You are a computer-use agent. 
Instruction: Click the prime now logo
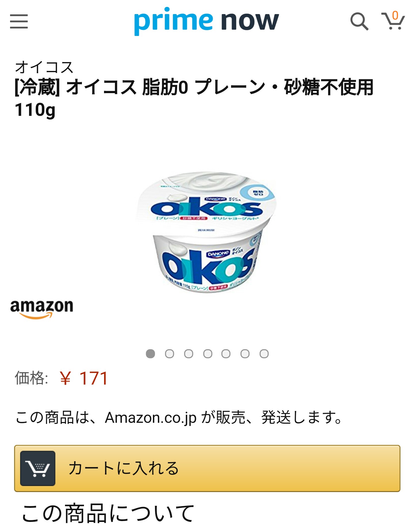click(206, 21)
